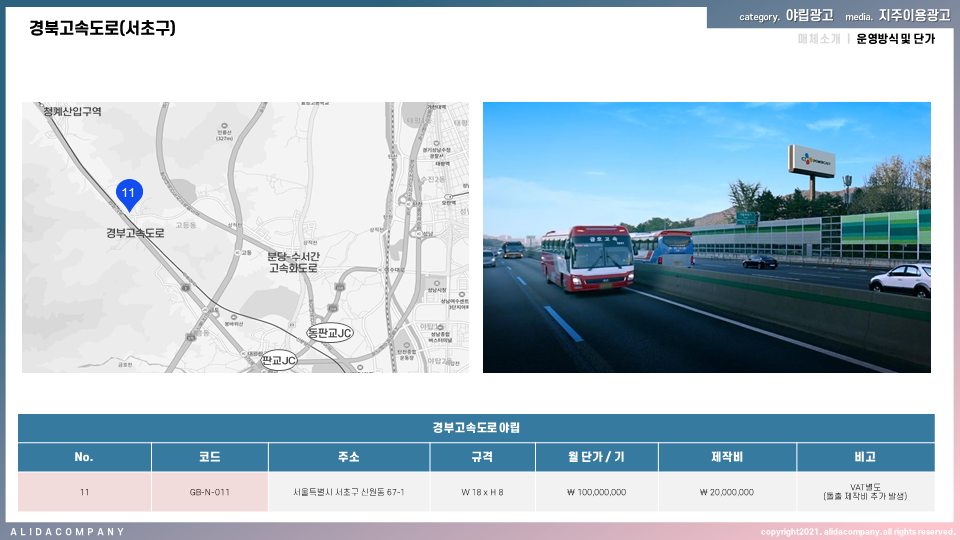Image resolution: width=960 pixels, height=540 pixels.
Task: Select the GB-N-011 code cell
Action: click(x=210, y=492)
